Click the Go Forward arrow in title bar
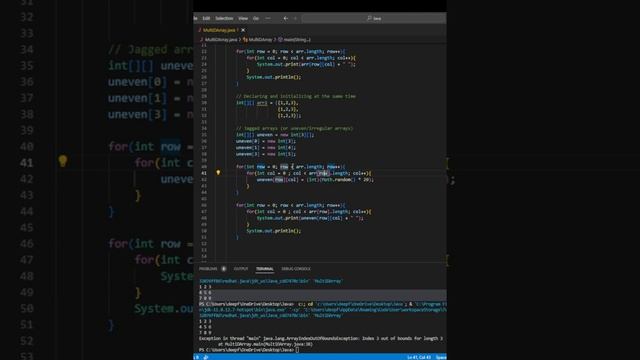The image size is (640, 360). tap(295, 18)
